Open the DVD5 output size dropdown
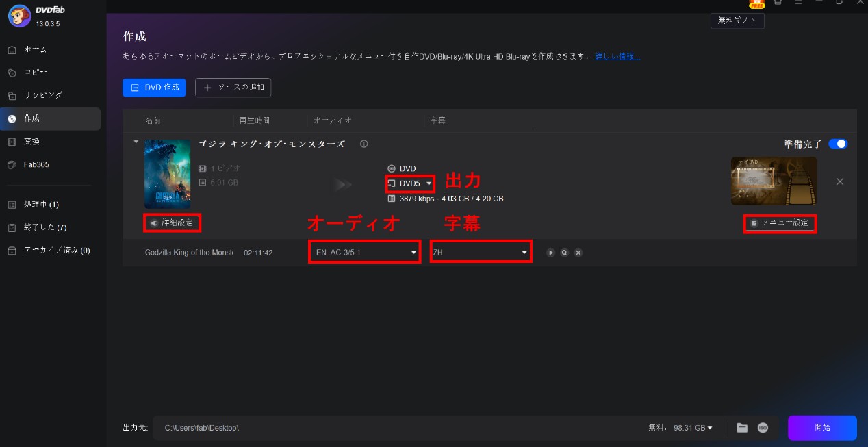Image resolution: width=868 pixels, height=447 pixels. [410, 183]
